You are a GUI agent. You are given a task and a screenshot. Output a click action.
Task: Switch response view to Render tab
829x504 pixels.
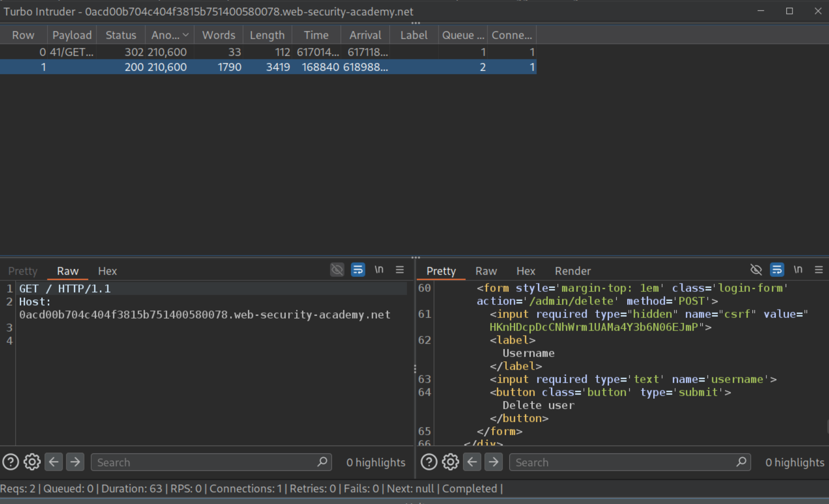click(x=572, y=271)
